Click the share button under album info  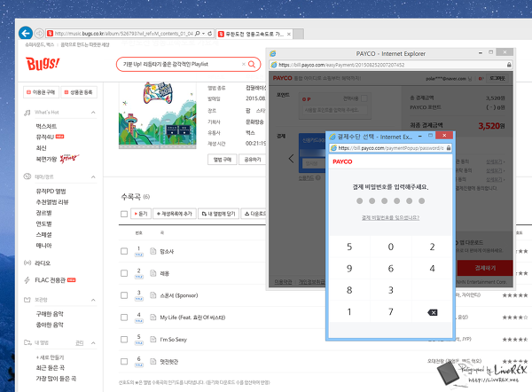[x=253, y=160]
